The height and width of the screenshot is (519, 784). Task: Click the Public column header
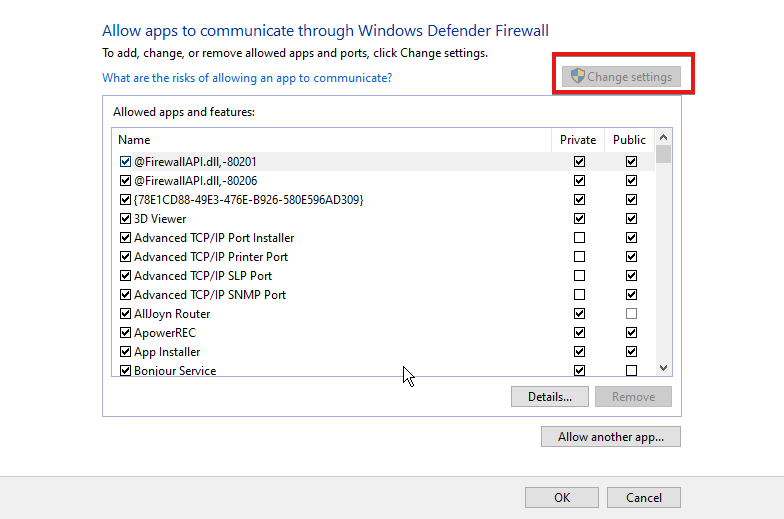click(630, 140)
